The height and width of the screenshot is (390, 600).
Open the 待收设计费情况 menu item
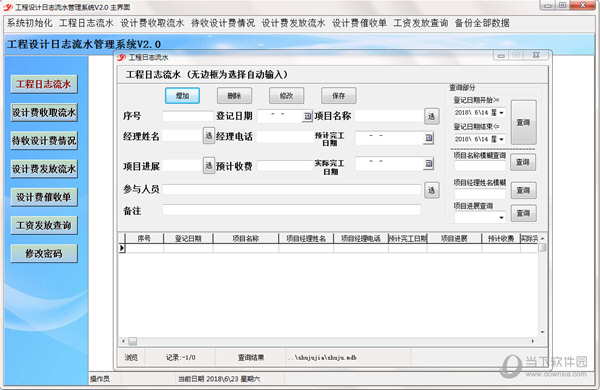pyautogui.click(x=223, y=23)
